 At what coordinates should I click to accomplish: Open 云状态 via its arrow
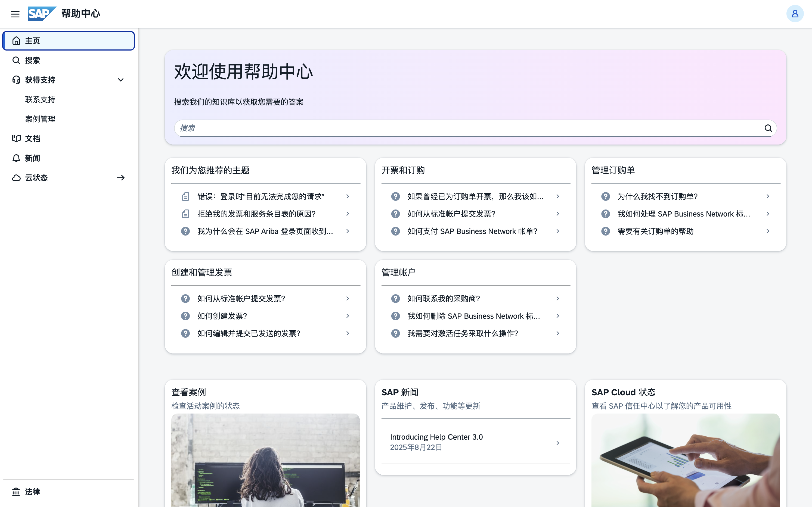point(121,178)
